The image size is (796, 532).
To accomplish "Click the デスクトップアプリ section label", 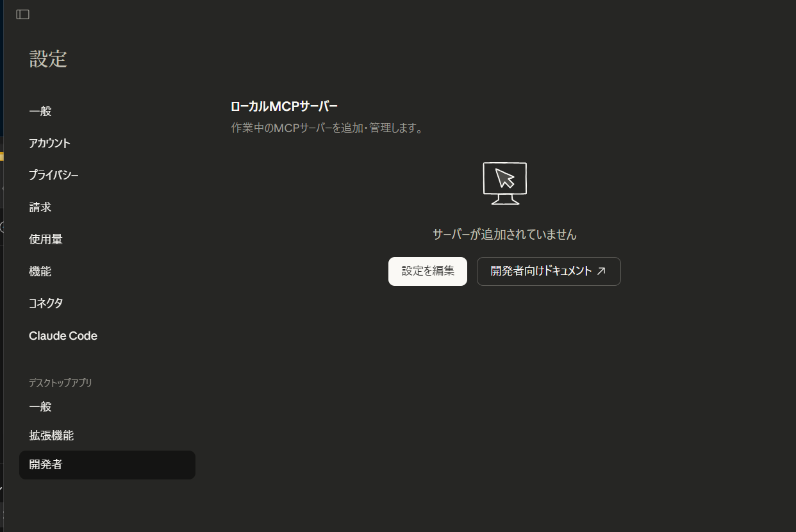I will 61,383.
